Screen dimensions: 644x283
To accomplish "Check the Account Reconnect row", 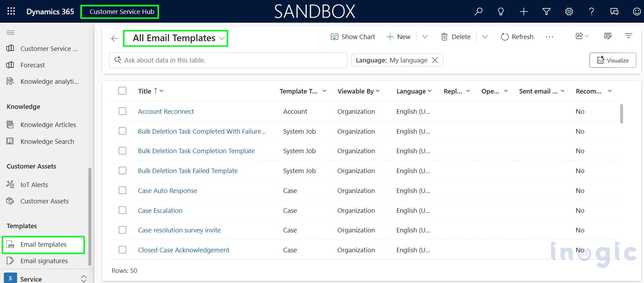I will click(x=122, y=111).
